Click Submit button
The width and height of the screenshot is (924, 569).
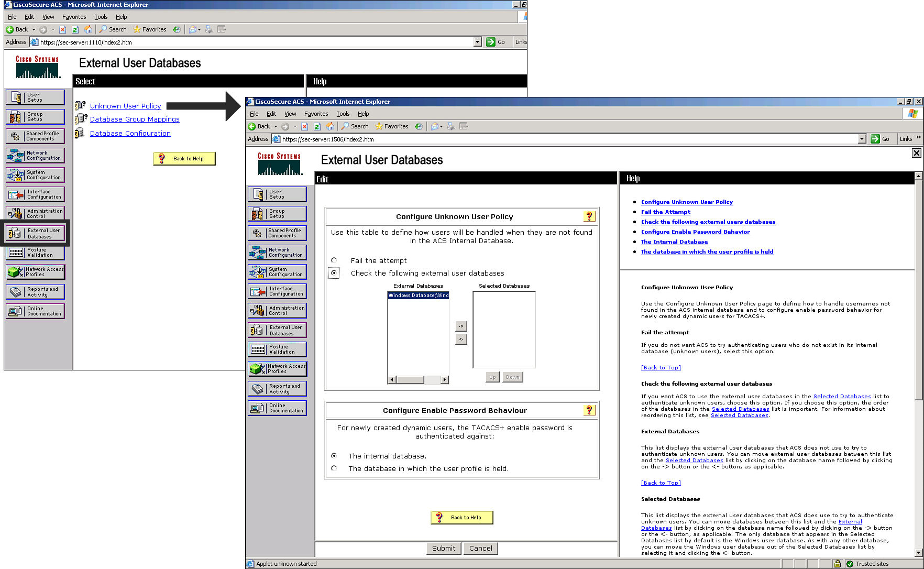click(x=444, y=548)
